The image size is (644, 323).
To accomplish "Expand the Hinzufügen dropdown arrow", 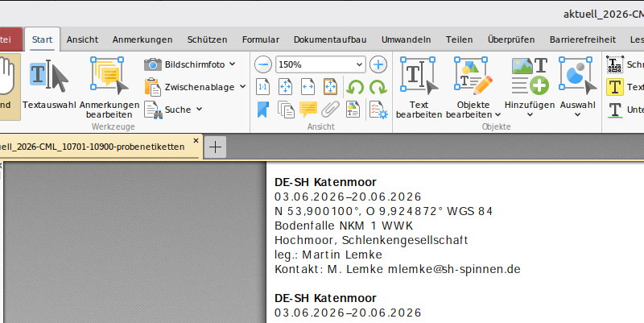I will pos(530,114).
